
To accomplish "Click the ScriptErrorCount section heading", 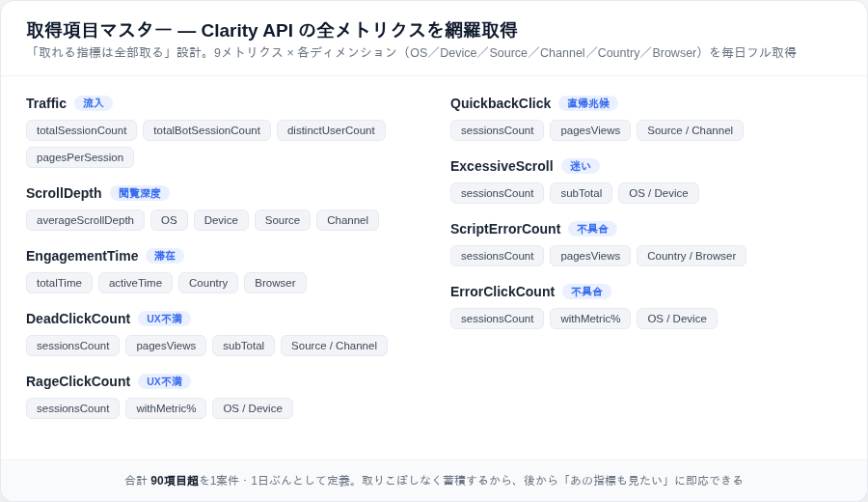I will pyautogui.click(x=505, y=228).
